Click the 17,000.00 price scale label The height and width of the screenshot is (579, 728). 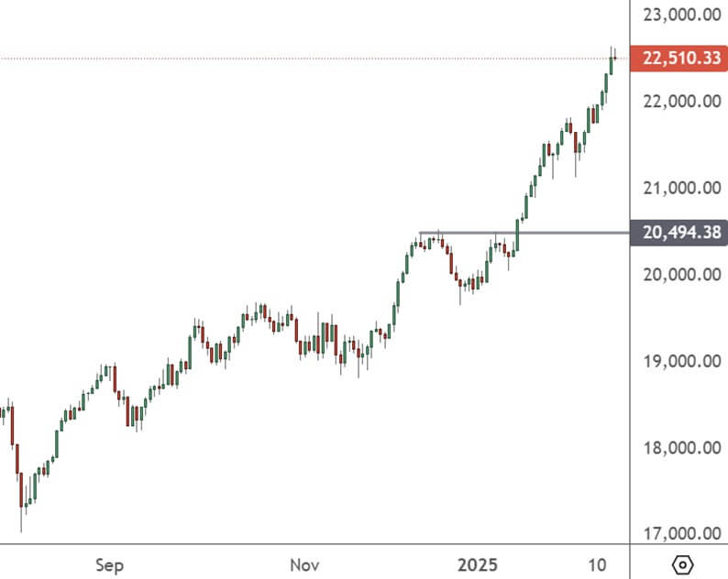[x=681, y=534]
